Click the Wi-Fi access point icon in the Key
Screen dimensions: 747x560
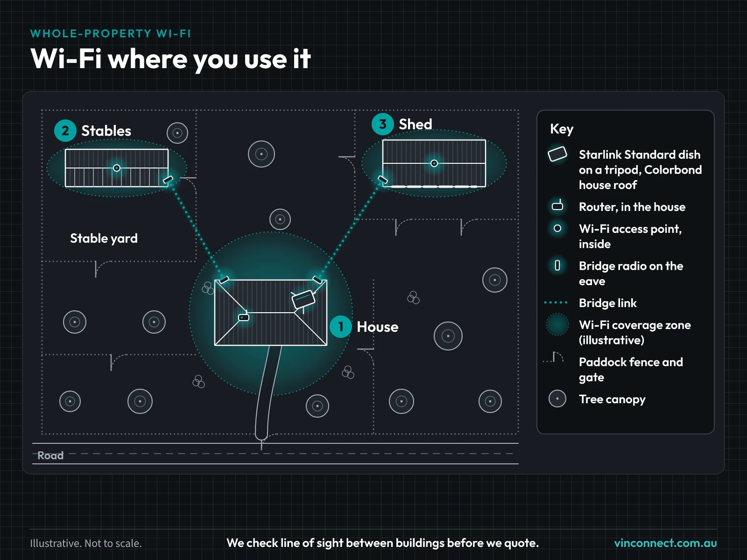coord(557,228)
